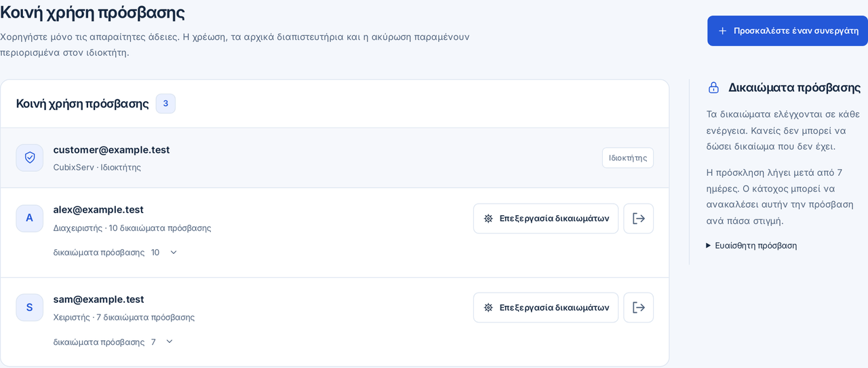Image resolution: width=868 pixels, height=368 pixels.
Task: Select sam@example.test email text
Action: click(x=99, y=299)
